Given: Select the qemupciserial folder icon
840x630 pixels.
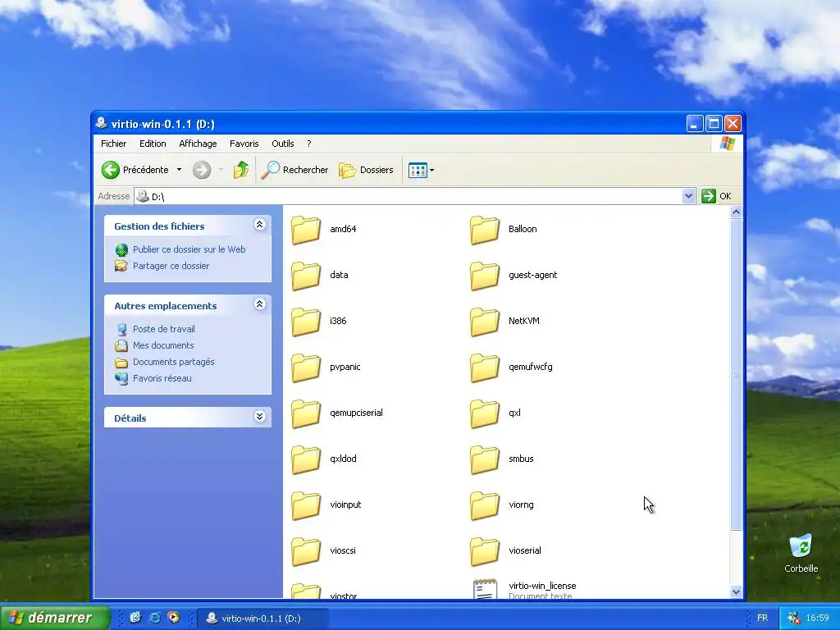Looking at the screenshot, I should pos(306,414).
